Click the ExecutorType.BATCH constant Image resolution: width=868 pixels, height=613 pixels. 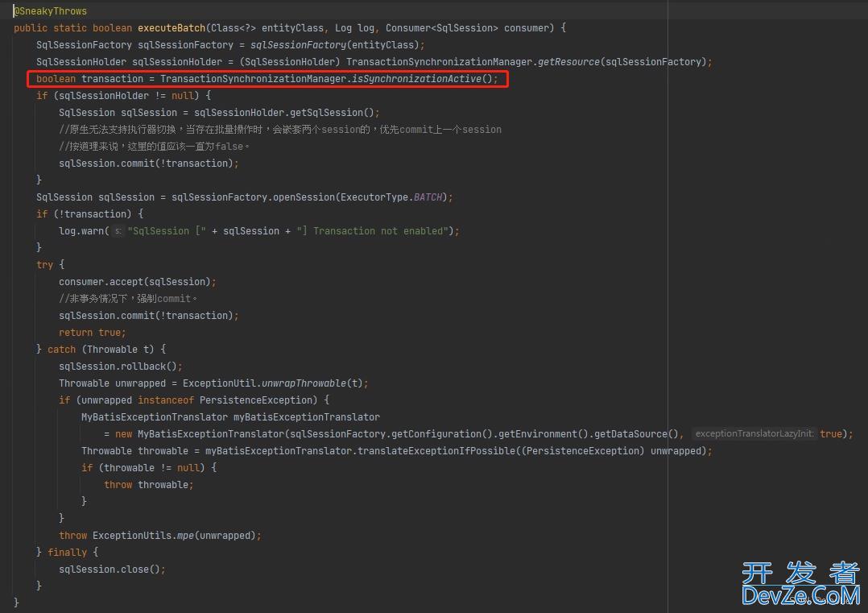391,197
